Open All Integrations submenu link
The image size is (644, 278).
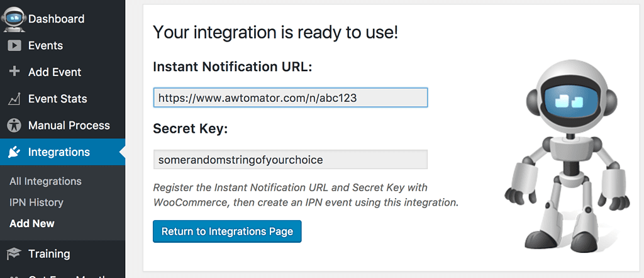45,181
